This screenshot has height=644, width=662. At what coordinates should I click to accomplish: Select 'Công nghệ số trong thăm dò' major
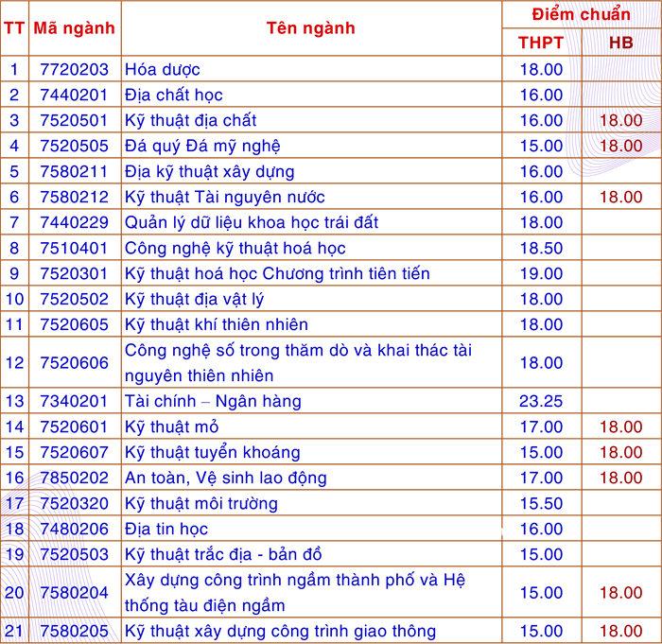[x=298, y=363]
